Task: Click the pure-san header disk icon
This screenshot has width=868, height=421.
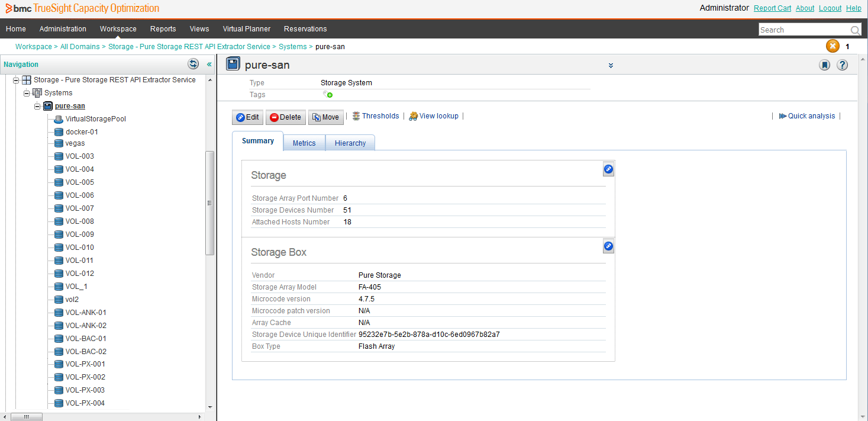Action: (x=233, y=65)
